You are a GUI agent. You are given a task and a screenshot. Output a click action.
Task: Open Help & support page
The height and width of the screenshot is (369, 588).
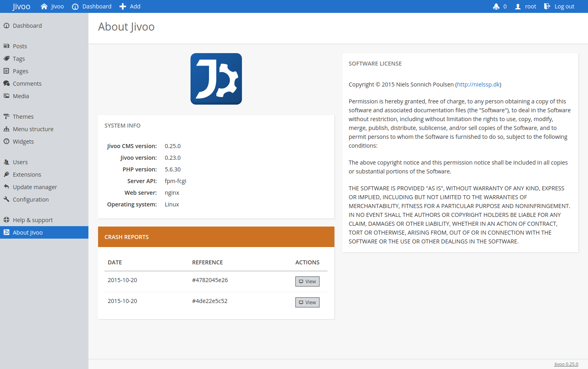(33, 220)
